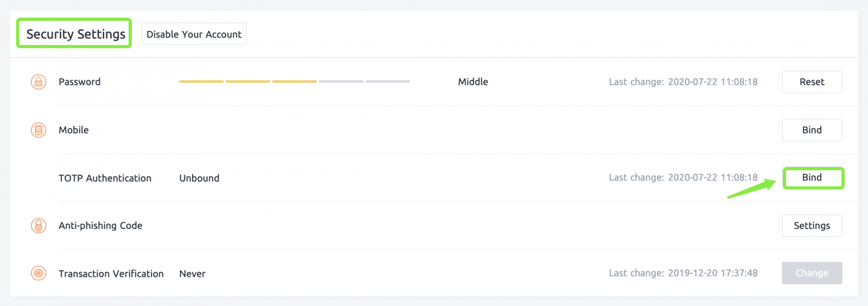Click the Transaction Verification icon
This screenshot has width=868, height=306.
39,273
